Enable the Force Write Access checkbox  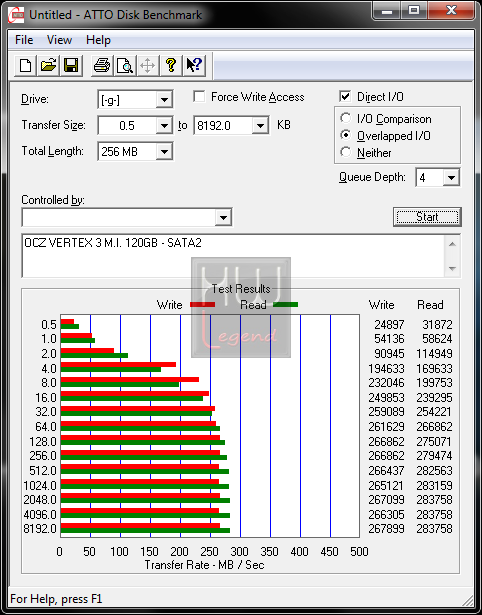pos(199,97)
